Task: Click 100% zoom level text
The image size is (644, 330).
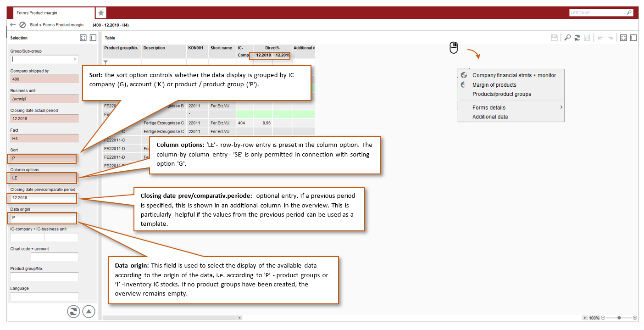Action: 594,318
